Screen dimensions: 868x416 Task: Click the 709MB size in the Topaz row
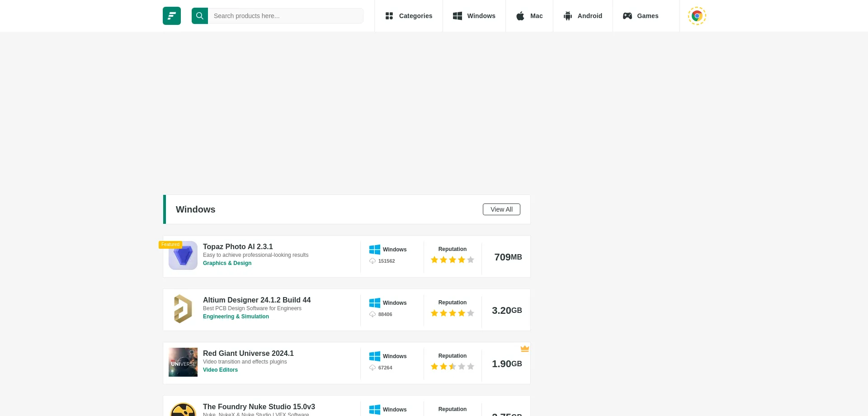click(508, 257)
